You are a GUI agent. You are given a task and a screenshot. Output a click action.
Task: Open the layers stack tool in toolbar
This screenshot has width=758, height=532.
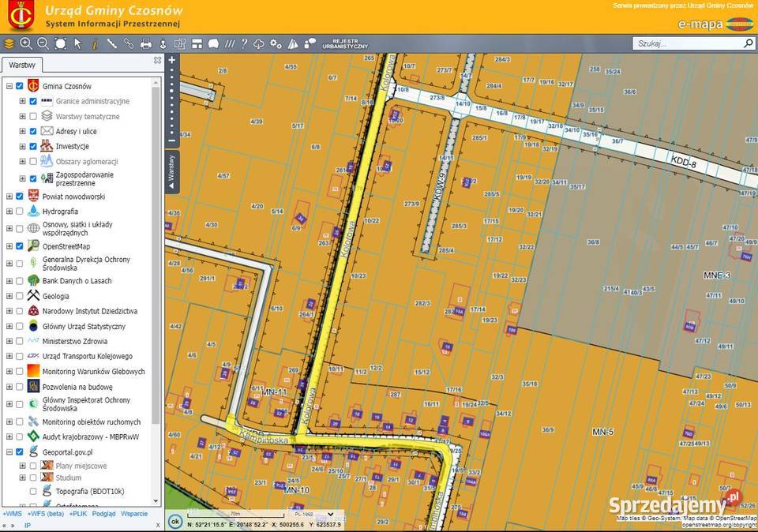click(9, 44)
